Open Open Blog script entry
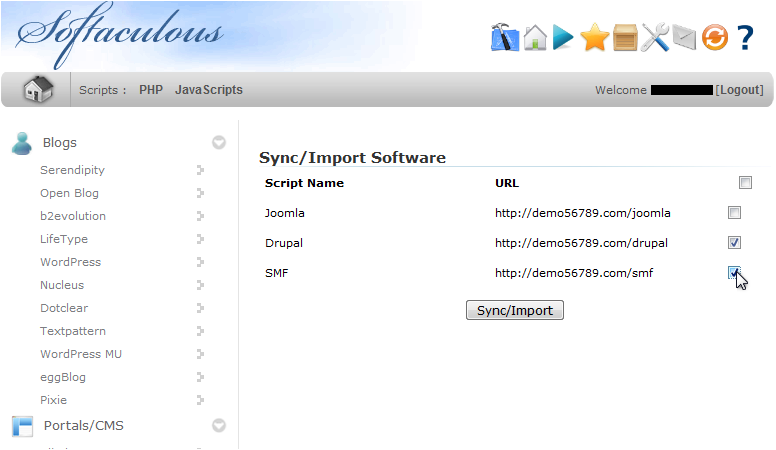This screenshot has height=450, width=776. click(x=69, y=193)
